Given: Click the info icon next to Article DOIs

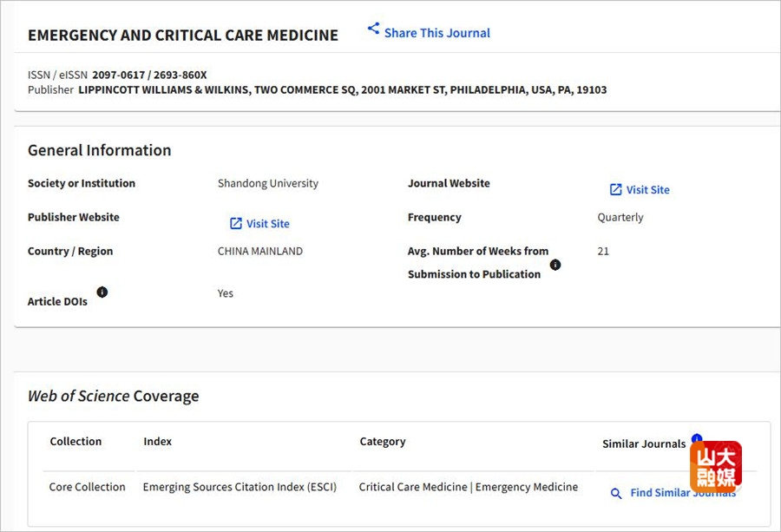Looking at the screenshot, I should [102, 292].
